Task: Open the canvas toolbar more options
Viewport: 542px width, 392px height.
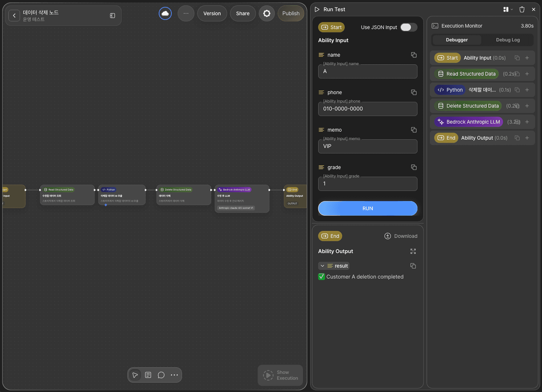Action: (x=174, y=375)
